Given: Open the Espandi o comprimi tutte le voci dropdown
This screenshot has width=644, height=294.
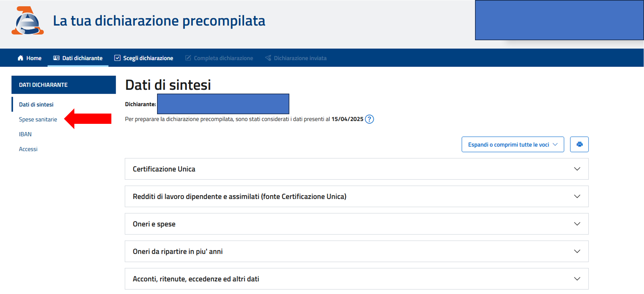Looking at the screenshot, I should [512, 144].
